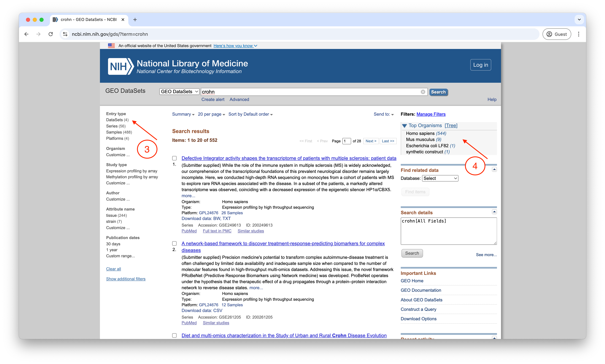Click the US flag icon
Screen dimensions: 605x364
[111, 46]
